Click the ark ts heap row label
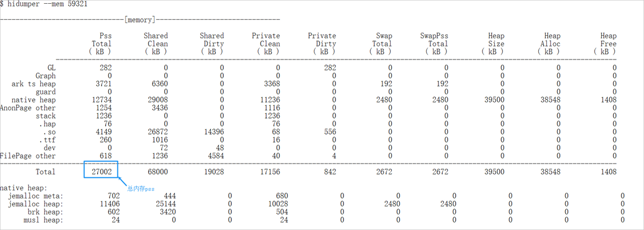Screen dimensions: 644x230 (34, 84)
